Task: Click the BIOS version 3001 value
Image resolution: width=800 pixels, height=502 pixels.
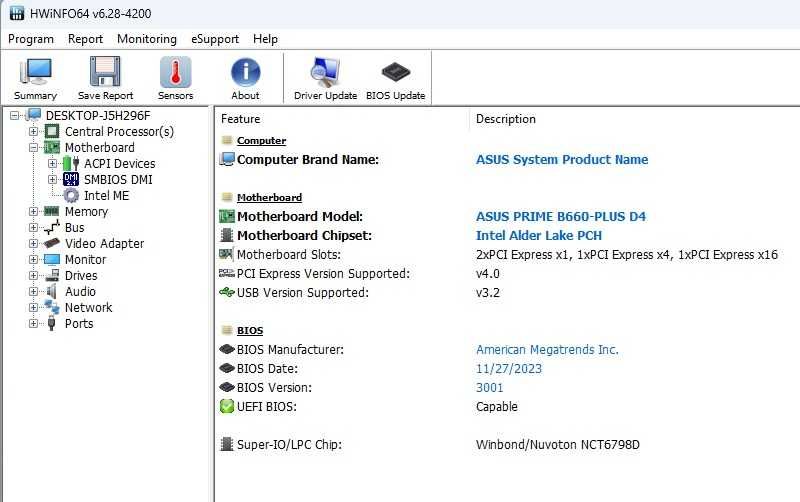Action: [489, 388]
